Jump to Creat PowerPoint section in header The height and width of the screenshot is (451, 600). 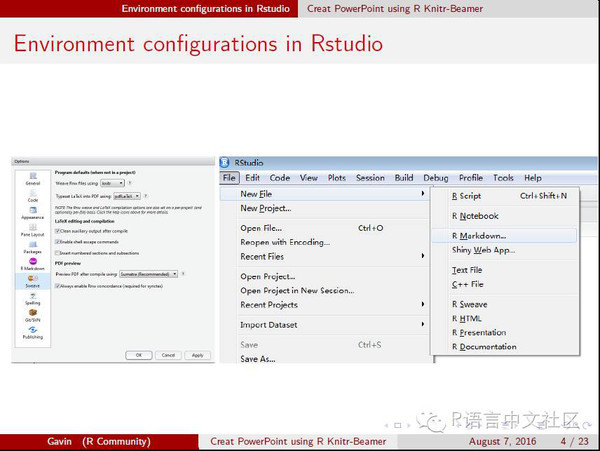(x=395, y=8)
